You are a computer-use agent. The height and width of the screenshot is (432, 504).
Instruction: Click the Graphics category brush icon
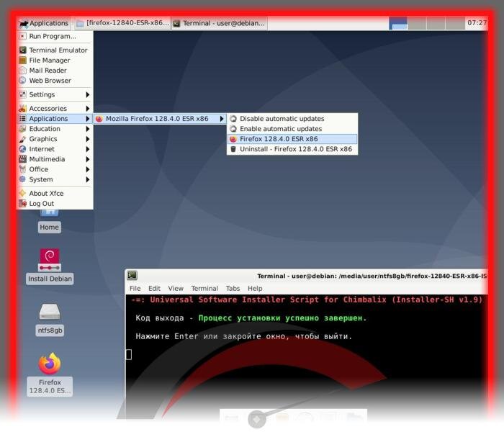22,139
